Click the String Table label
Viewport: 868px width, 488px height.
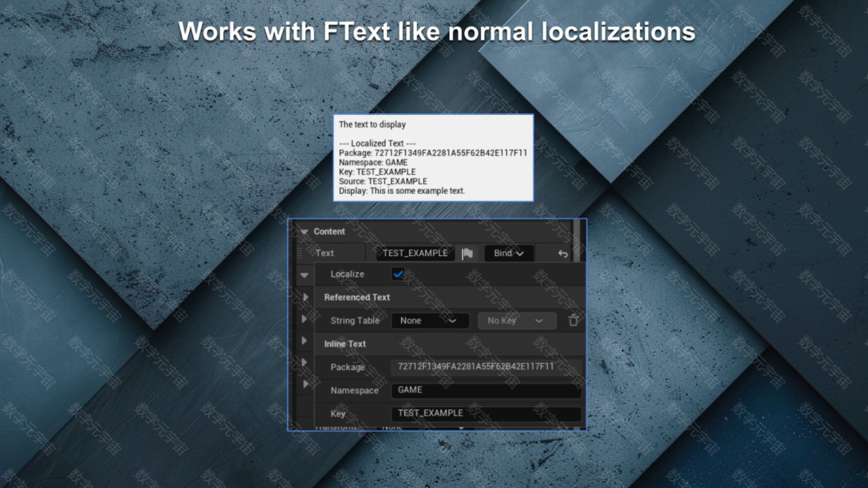[355, 321]
